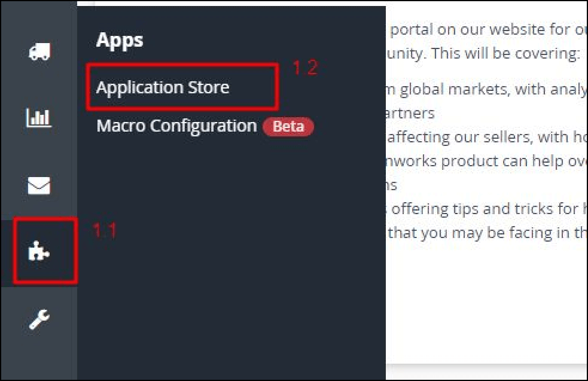Click the red 1.2 annotation label
The image size is (588, 381).
pyautogui.click(x=304, y=68)
